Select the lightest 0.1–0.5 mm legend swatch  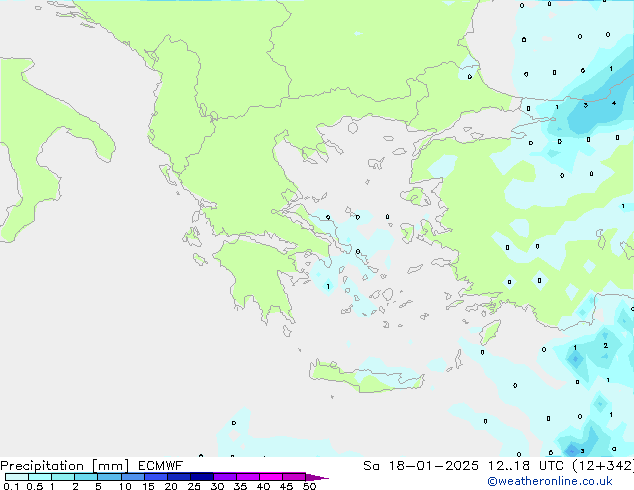click(x=17, y=477)
